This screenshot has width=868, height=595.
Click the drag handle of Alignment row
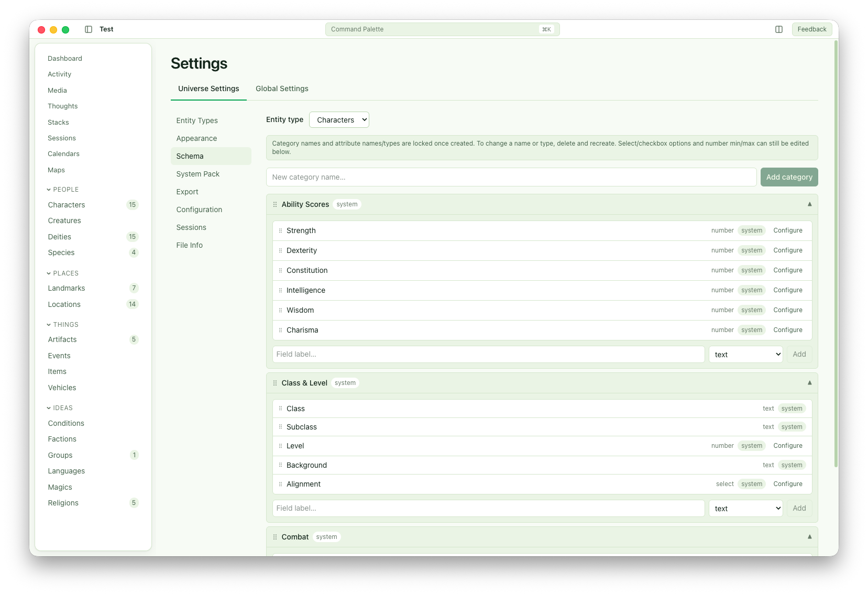point(280,484)
